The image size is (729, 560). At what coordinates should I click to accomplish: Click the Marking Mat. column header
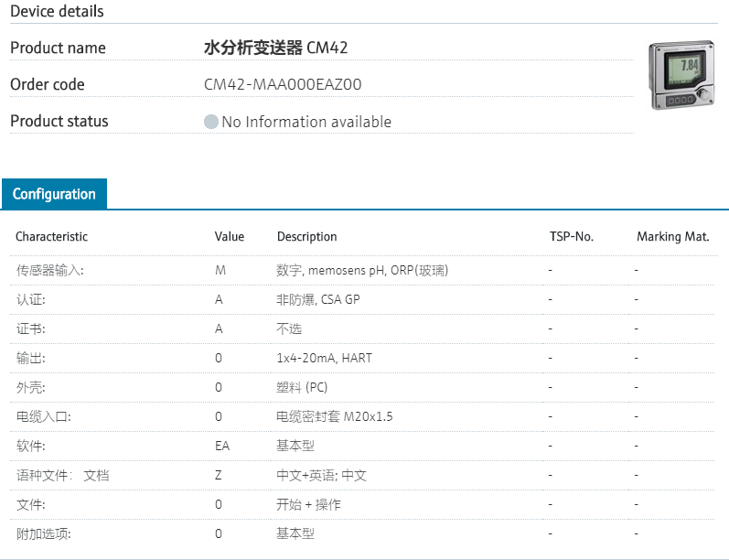coord(672,236)
